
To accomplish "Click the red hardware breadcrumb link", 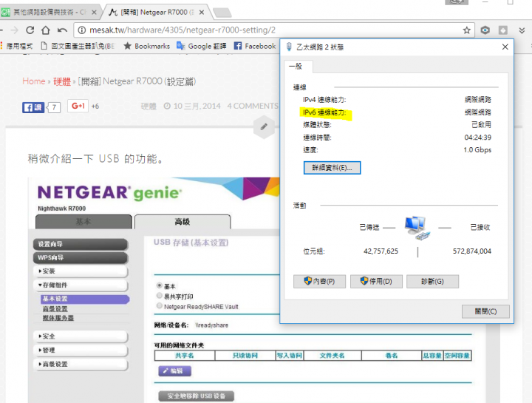I will pos(62,81).
